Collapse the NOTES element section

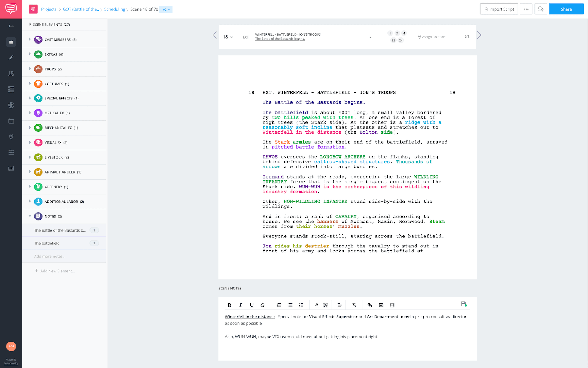pos(30,216)
